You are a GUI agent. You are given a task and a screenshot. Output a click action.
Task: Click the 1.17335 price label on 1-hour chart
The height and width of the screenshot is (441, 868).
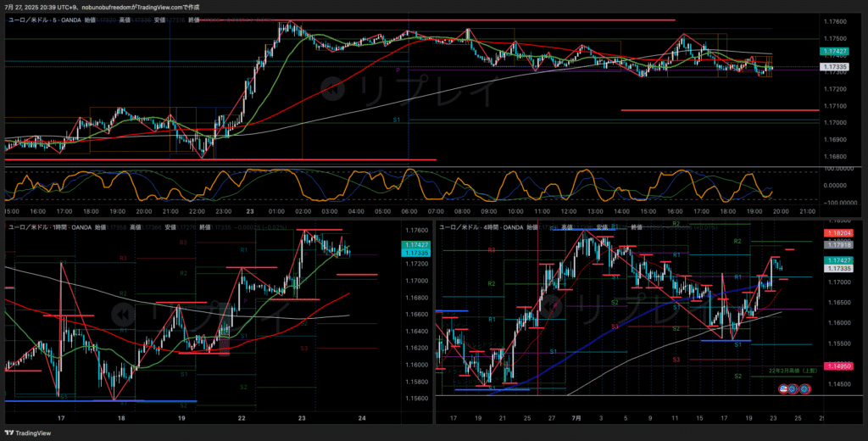pos(415,253)
